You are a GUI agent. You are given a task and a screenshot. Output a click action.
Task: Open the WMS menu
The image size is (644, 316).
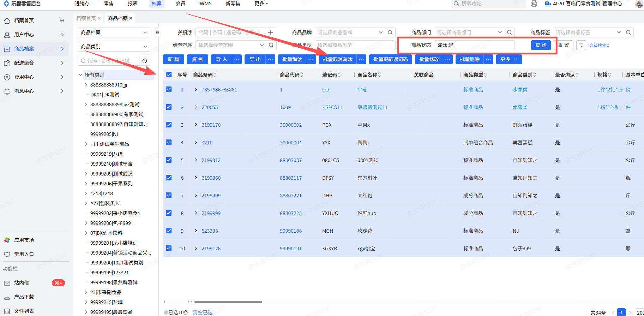206,4
